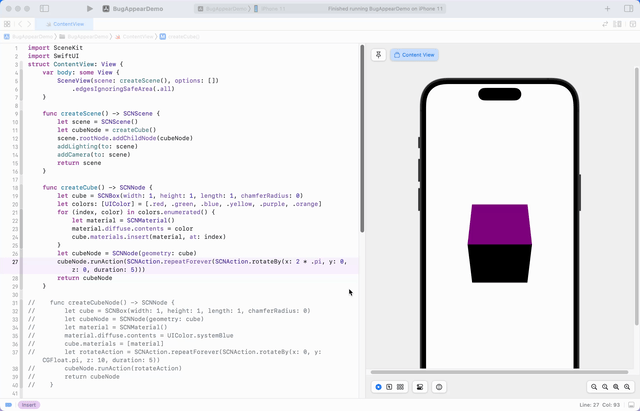Open the preview variants grid

click(400, 387)
